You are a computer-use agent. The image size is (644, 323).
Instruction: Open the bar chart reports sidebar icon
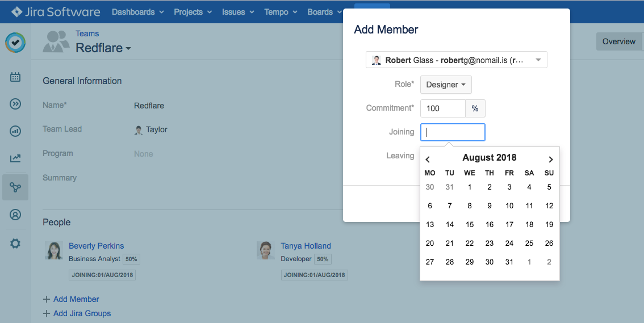click(x=15, y=131)
